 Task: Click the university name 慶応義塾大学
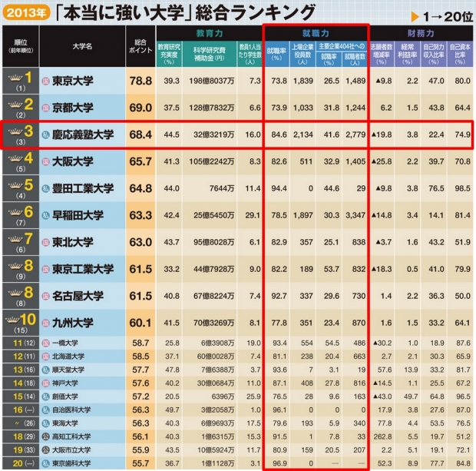tap(83, 134)
